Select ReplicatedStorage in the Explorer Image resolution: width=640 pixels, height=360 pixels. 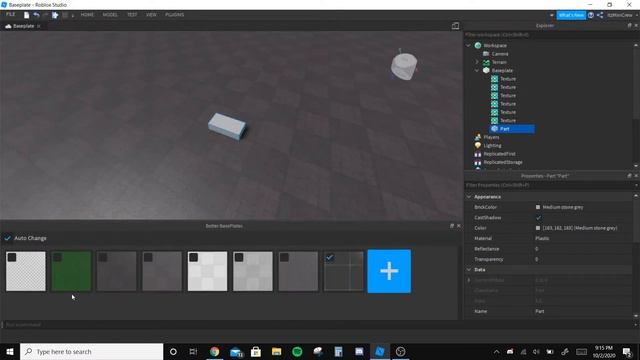(503, 162)
